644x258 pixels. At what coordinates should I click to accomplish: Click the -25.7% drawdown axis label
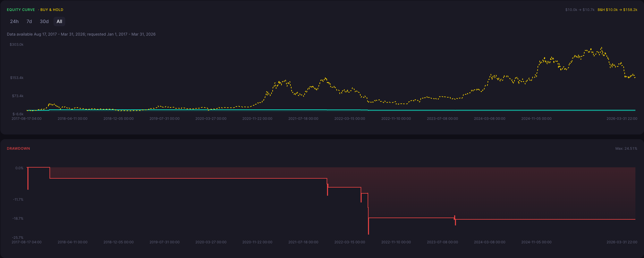pos(18,237)
